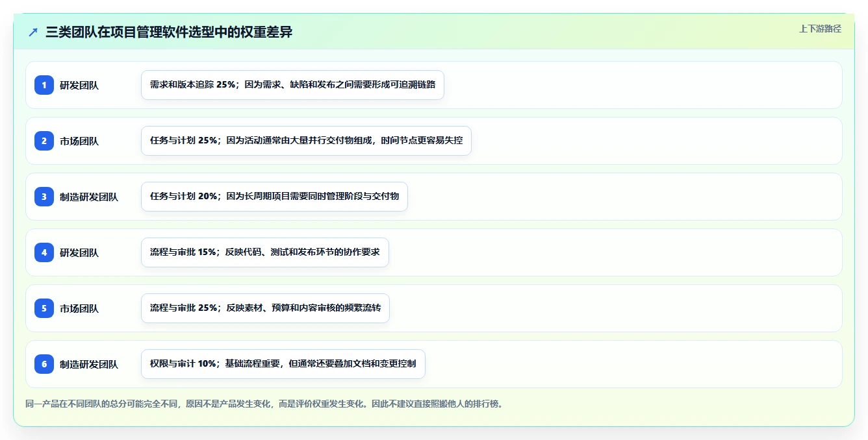Select 市场团队 label in row 2
This screenshot has width=868, height=440.
79,141
